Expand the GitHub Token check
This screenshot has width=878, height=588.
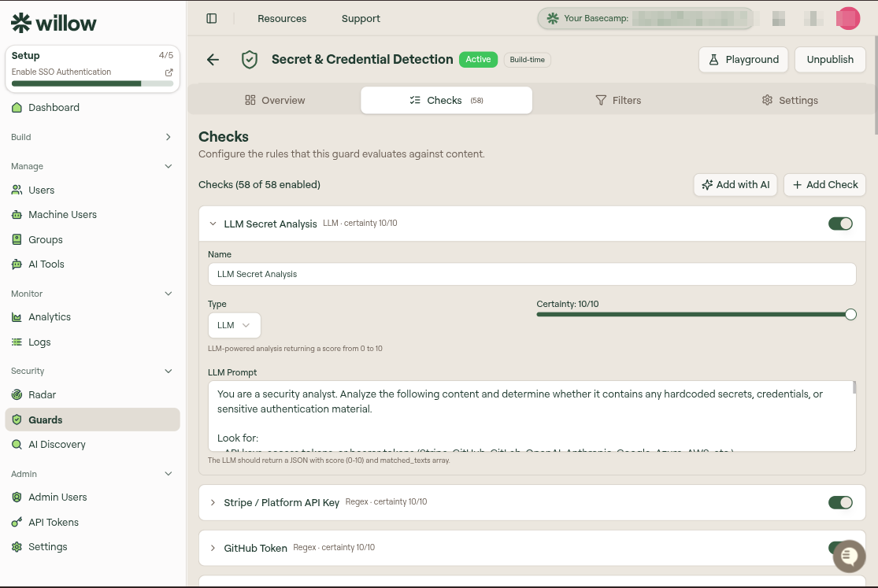pyautogui.click(x=213, y=548)
